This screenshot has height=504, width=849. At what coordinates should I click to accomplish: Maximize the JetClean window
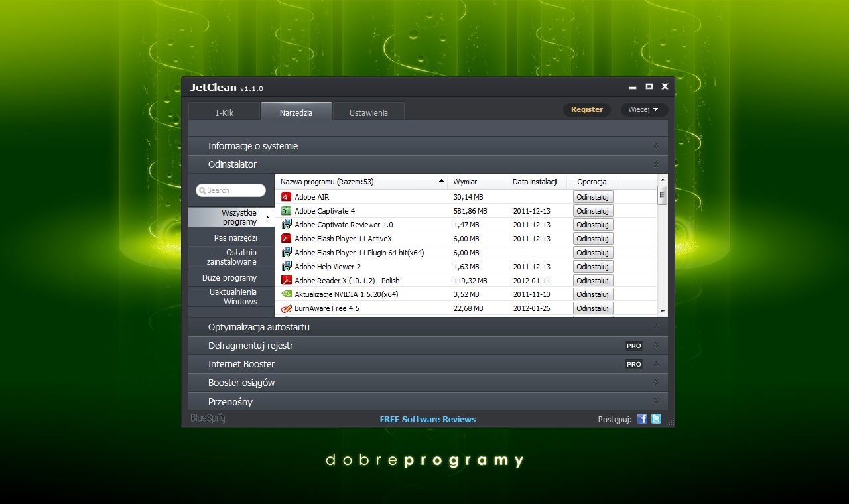649,86
